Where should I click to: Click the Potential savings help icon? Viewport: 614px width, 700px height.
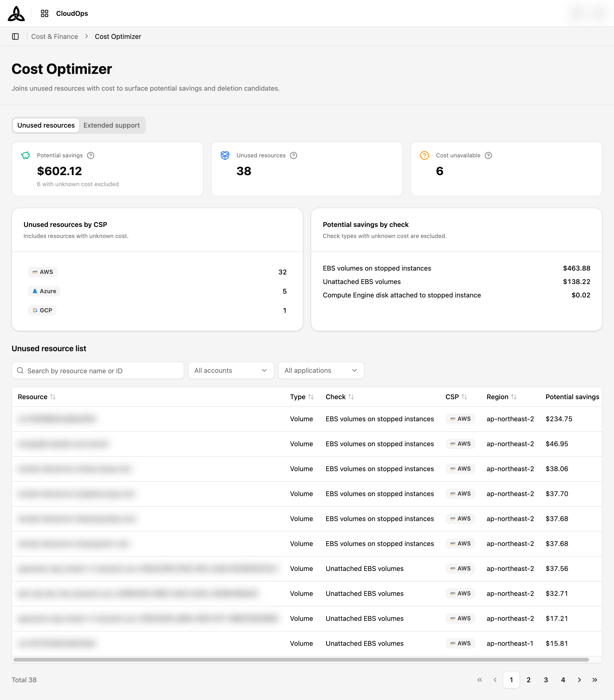coord(91,155)
